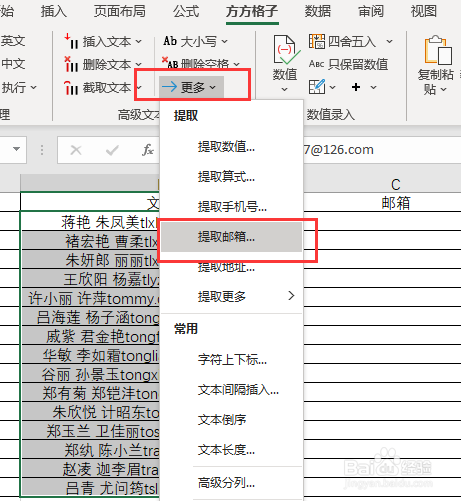Choose 提取邮箱... from the menu
The width and height of the screenshot is (461, 501).
point(231,237)
